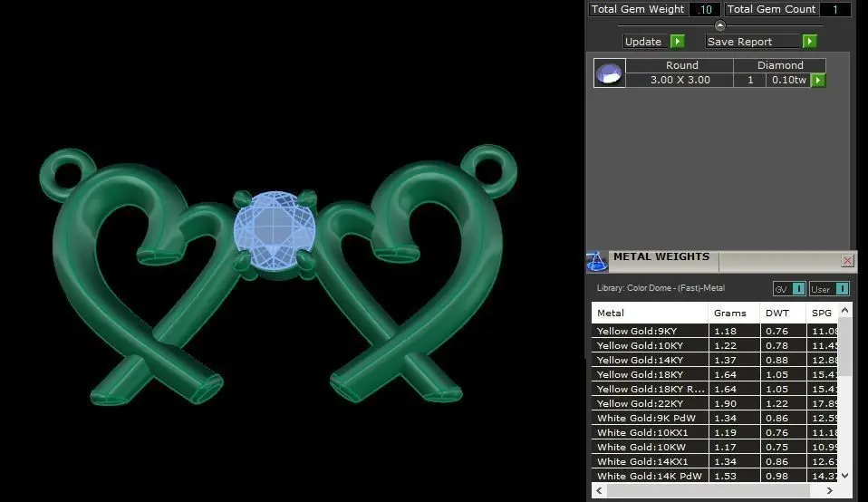Select the White Gold:14KX1 row
Screen dimensions: 868x502
714,461
